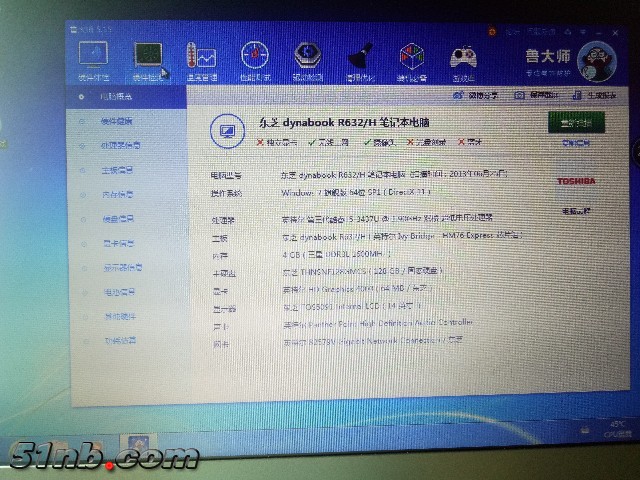
Task: Open the 游戏库 gamepad icon
Action: 462,58
